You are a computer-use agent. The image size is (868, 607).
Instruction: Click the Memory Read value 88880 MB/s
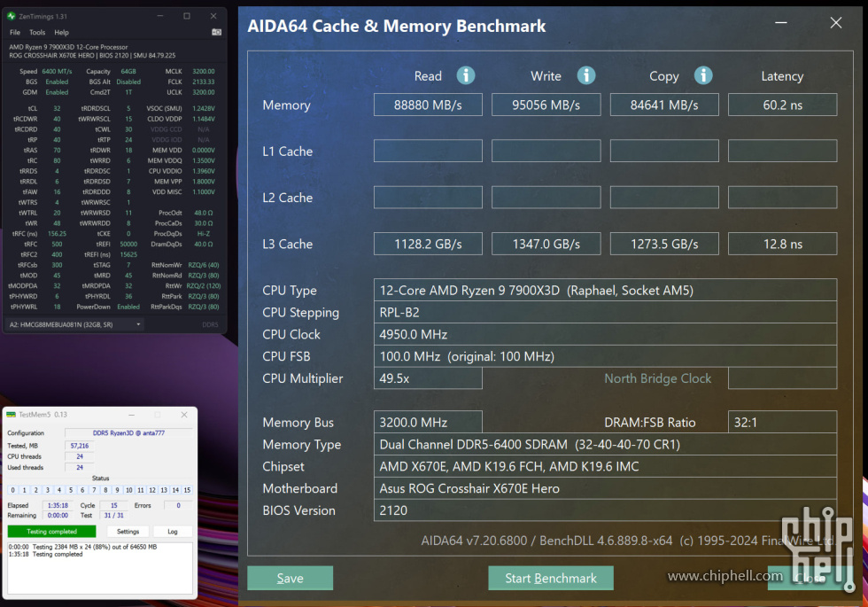click(428, 105)
